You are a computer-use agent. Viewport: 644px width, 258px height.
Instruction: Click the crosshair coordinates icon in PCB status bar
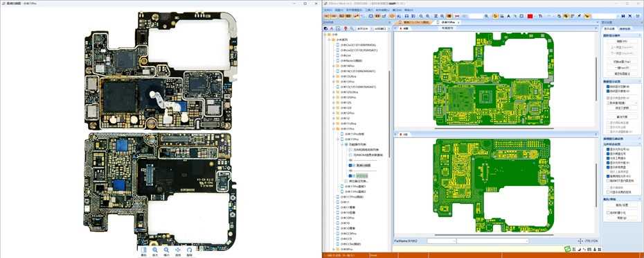(580, 241)
